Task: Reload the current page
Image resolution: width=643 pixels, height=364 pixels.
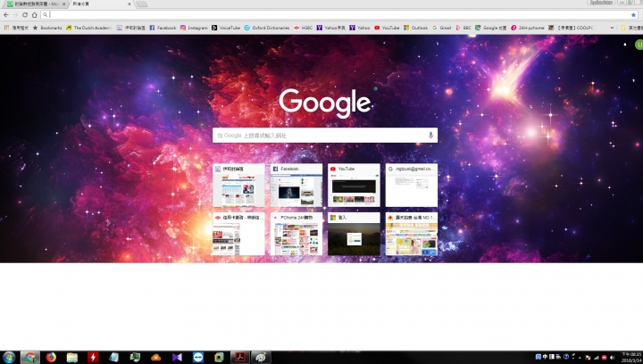Action: point(25,15)
